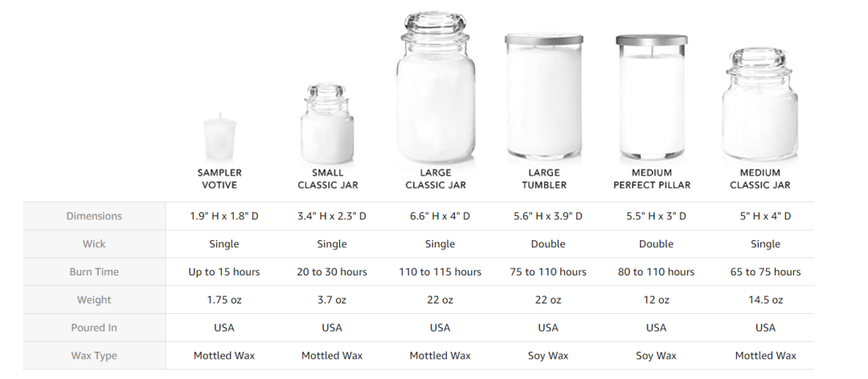Click the Sampler Votive candle image
Screen dimensions: 868x379
point(219,137)
